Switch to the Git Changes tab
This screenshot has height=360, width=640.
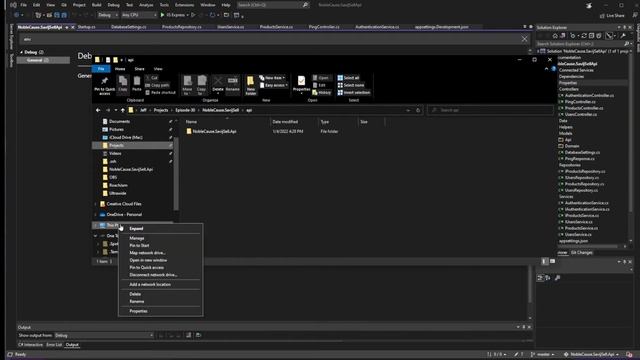pos(582,253)
